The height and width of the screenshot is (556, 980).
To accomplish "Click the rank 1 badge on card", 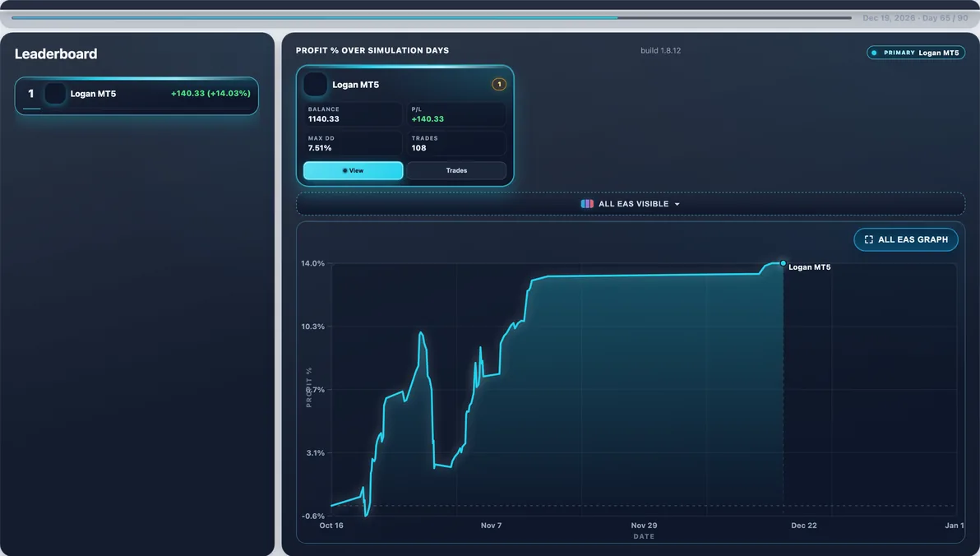I will (x=499, y=85).
